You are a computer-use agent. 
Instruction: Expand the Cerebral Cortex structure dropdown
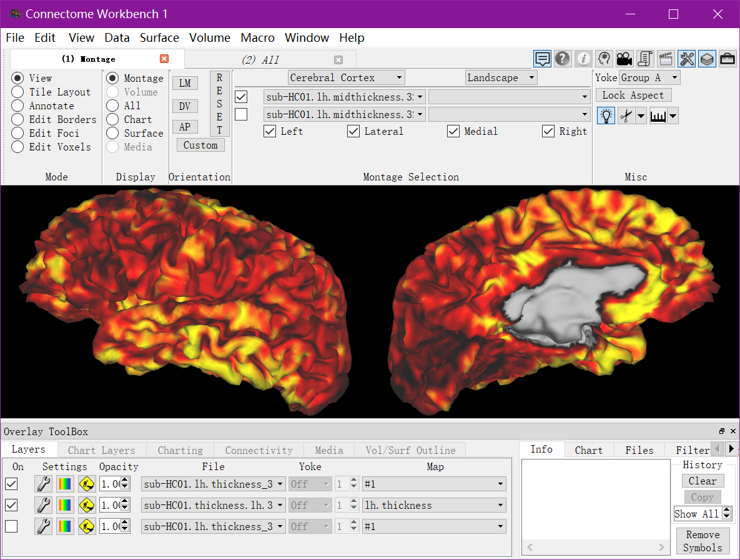point(347,78)
